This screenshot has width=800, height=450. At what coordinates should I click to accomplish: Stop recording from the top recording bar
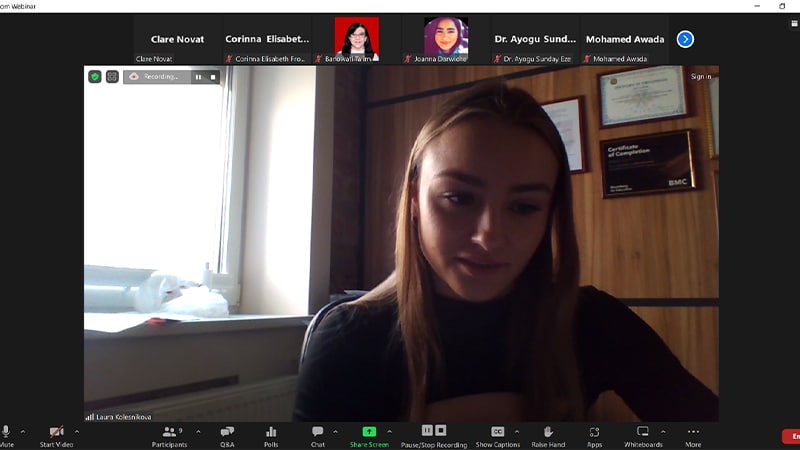pyautogui.click(x=213, y=77)
